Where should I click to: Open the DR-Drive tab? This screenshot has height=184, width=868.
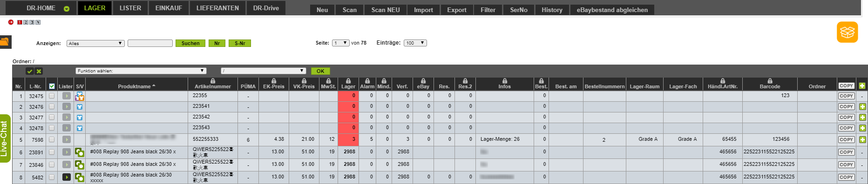pos(266,8)
